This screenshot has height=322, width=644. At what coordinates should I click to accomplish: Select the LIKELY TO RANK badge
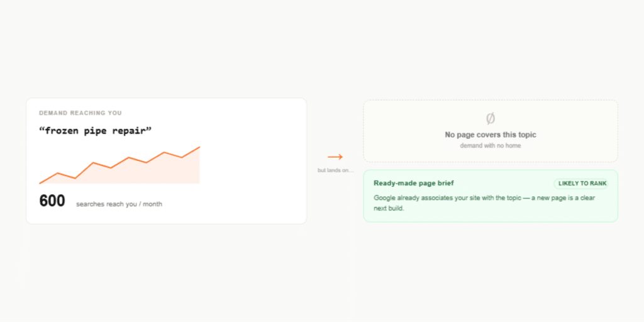(582, 184)
